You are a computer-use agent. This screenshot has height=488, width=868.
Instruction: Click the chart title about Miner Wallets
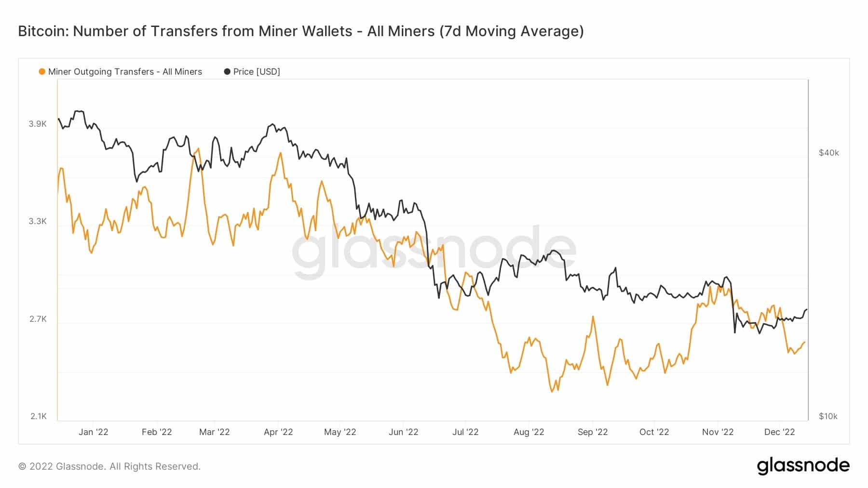[x=301, y=31]
